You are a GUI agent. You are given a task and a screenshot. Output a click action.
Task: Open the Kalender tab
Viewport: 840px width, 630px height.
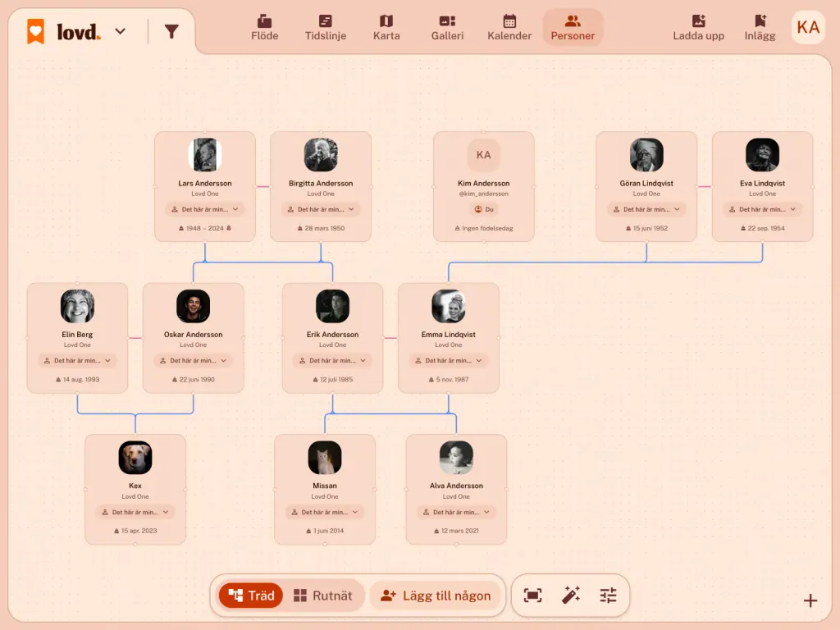[509, 28]
